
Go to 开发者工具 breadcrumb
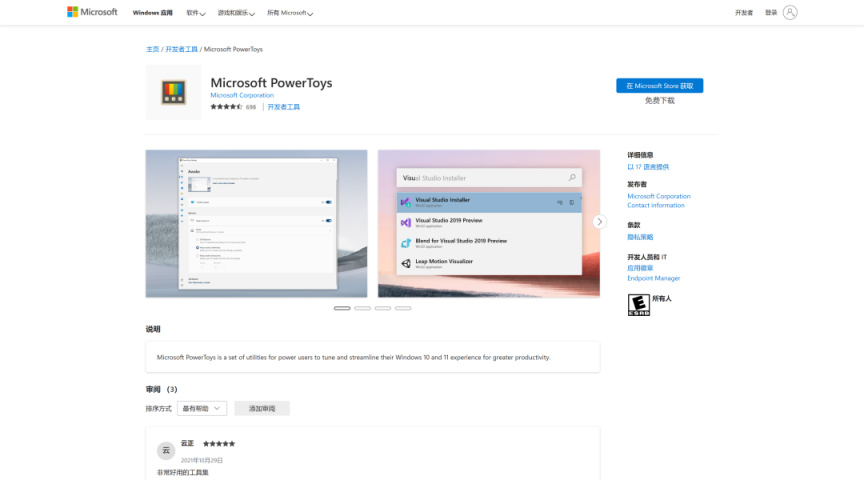[181, 49]
